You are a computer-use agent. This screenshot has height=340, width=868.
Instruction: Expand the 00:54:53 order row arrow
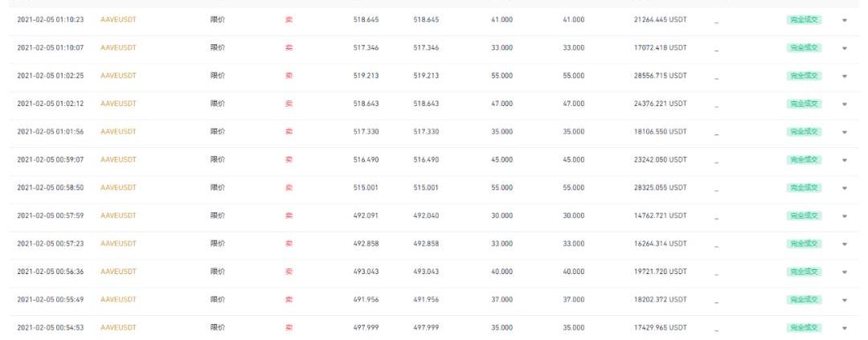point(845,328)
